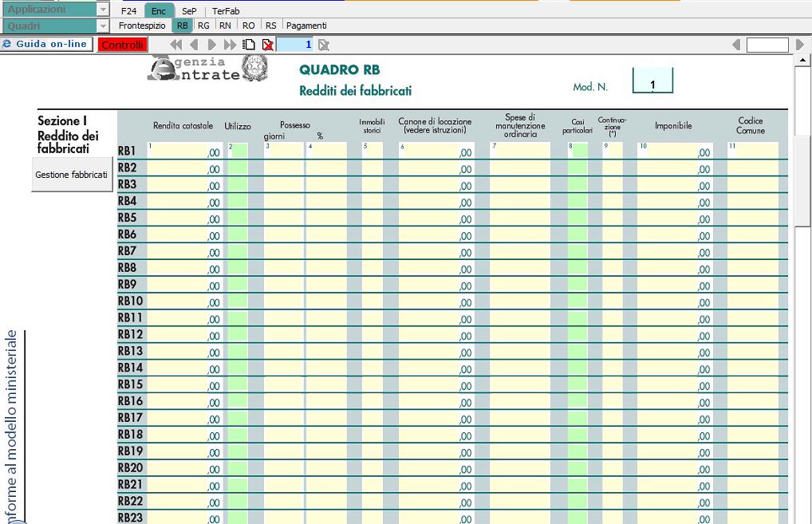Screen dimensions: 812x524
Task: Go to Frontespizio section
Action: pos(142,26)
